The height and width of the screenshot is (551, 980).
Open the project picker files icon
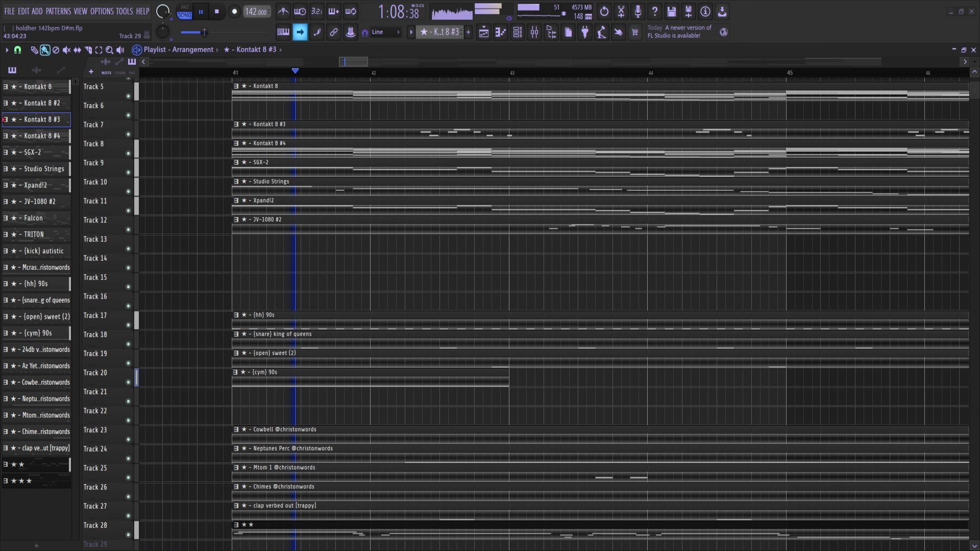point(568,32)
